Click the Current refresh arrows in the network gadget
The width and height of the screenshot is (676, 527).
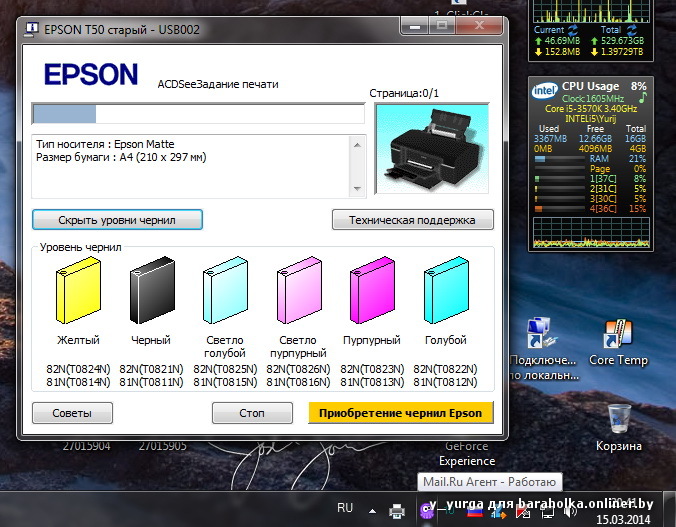click(573, 30)
